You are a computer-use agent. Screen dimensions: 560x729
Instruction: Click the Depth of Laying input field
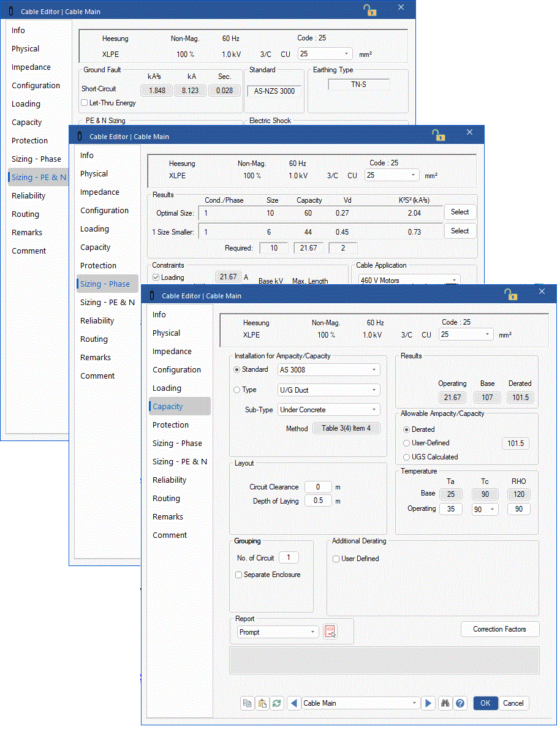point(318,501)
